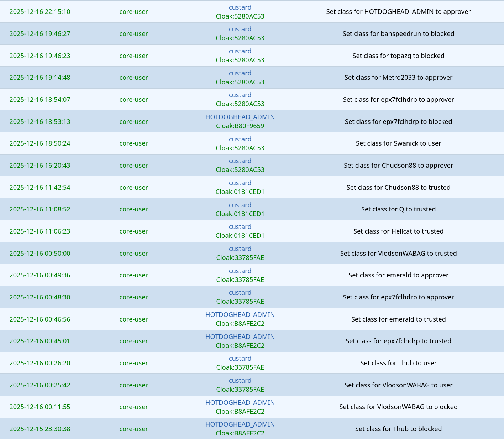
Task: Open custard link in the 11:06:23 row
Action: tap(240, 227)
